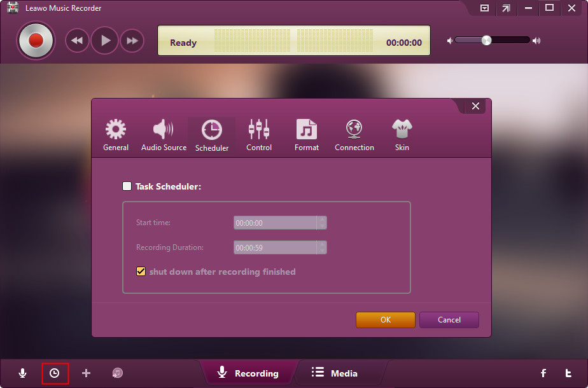Maximize the Leawo Music Recorder window

point(549,8)
